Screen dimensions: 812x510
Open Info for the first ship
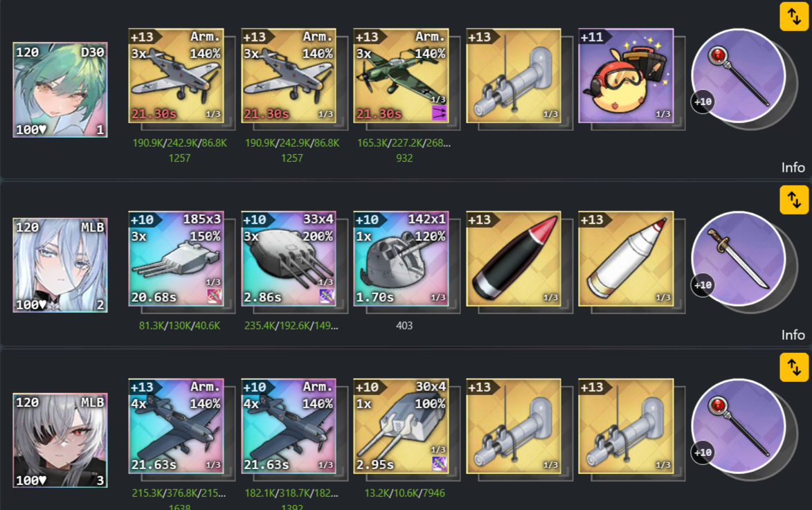point(793,167)
